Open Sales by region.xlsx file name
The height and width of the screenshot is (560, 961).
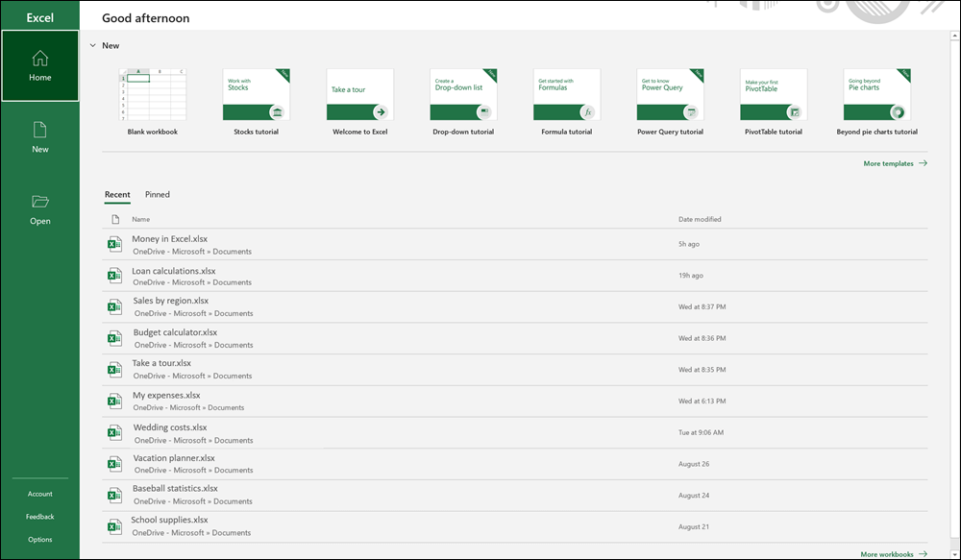[171, 301]
